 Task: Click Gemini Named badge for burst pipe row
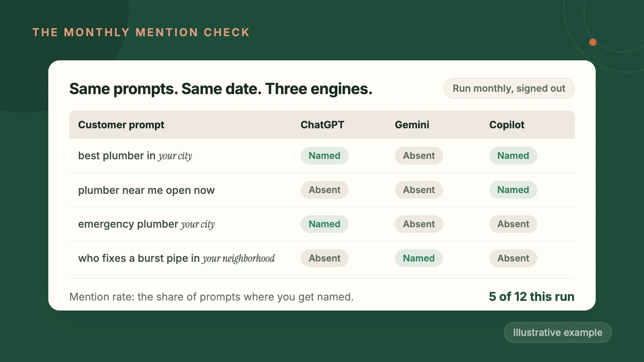tap(419, 258)
